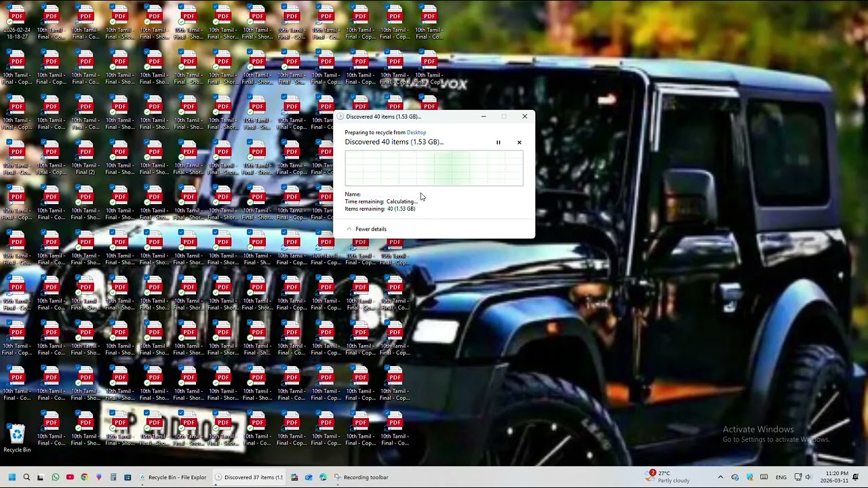Screen dimensions: 868x488
Task: Open the black-and-white Task View taskbar icon
Action: coord(41,477)
